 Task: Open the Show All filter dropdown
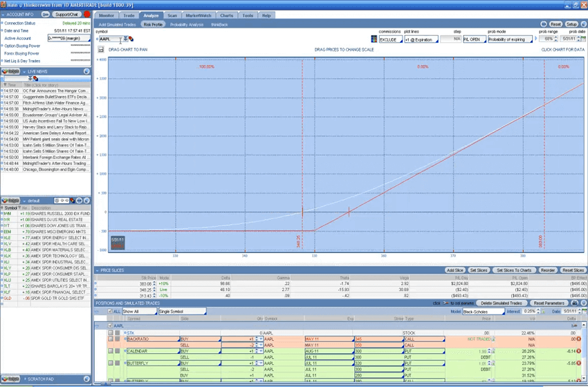coord(140,311)
